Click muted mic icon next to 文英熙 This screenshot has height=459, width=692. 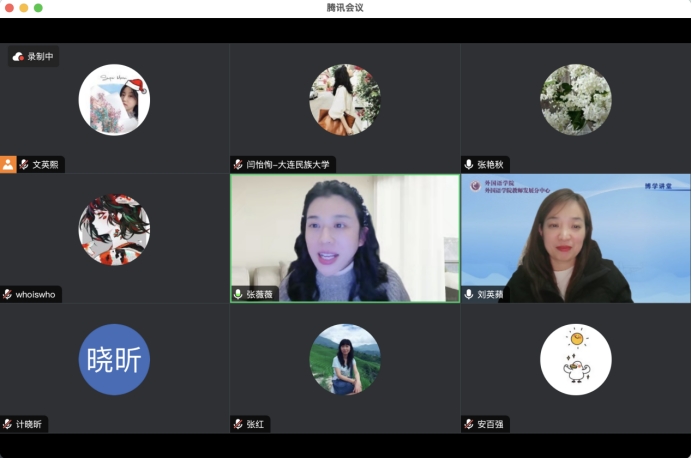(x=24, y=164)
